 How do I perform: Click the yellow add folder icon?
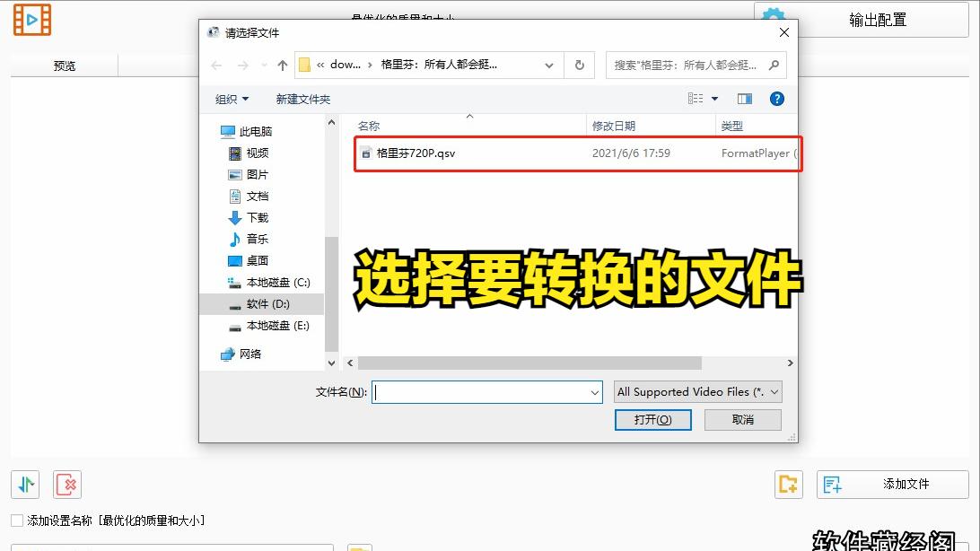[788, 484]
